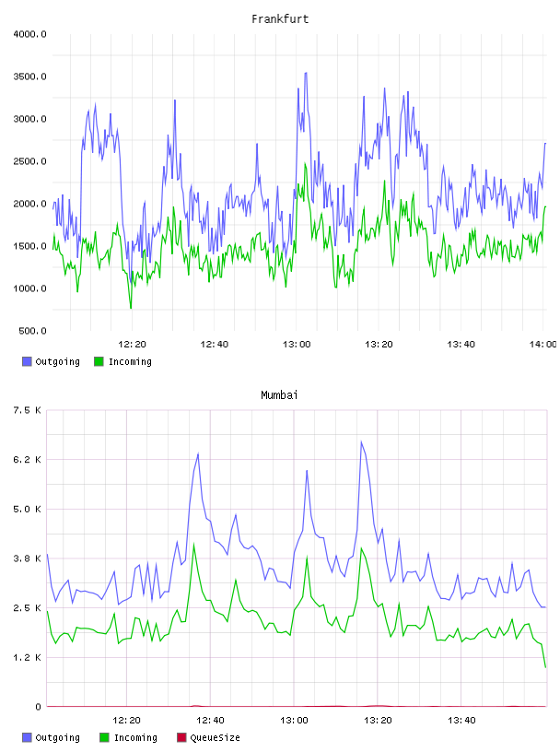The width and height of the screenshot is (560, 752).
Task: Click the 13:20 time label on Frankfurt chart
Action: click(x=379, y=345)
